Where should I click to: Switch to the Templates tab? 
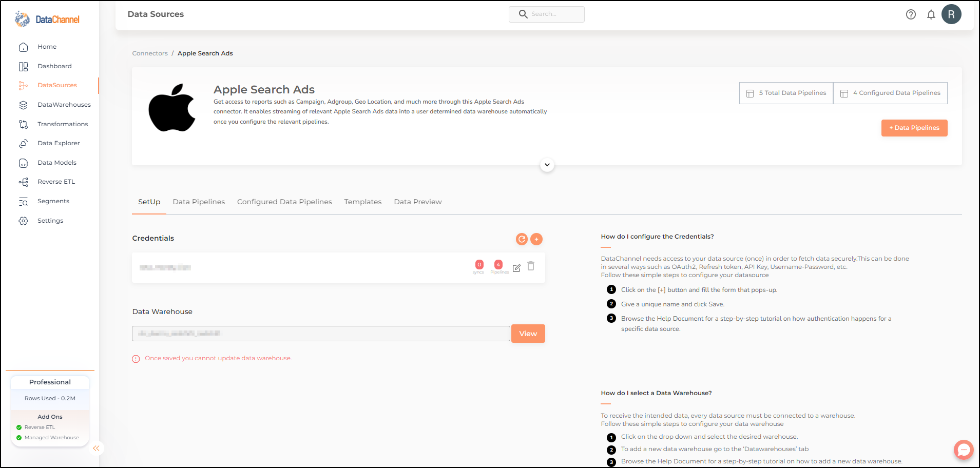(x=363, y=202)
